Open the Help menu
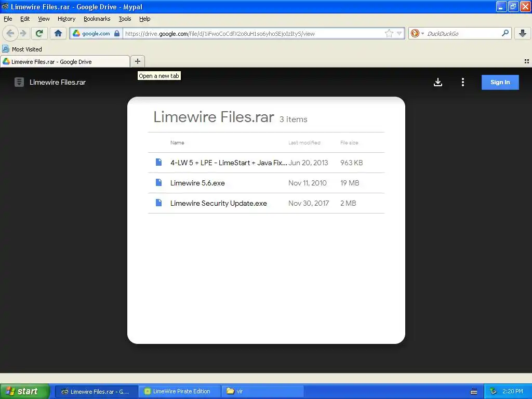The width and height of the screenshot is (532, 399). tap(144, 19)
